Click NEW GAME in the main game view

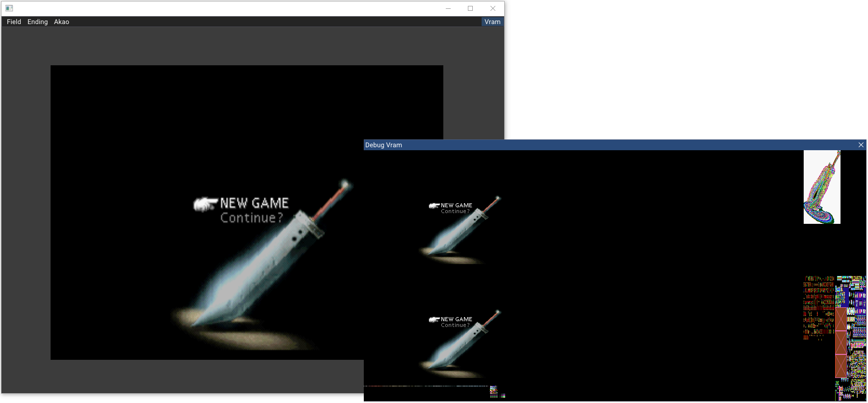click(x=254, y=203)
